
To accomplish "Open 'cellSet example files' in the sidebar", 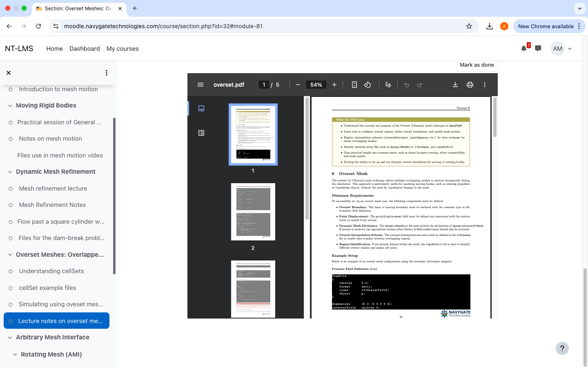I will [x=47, y=288].
